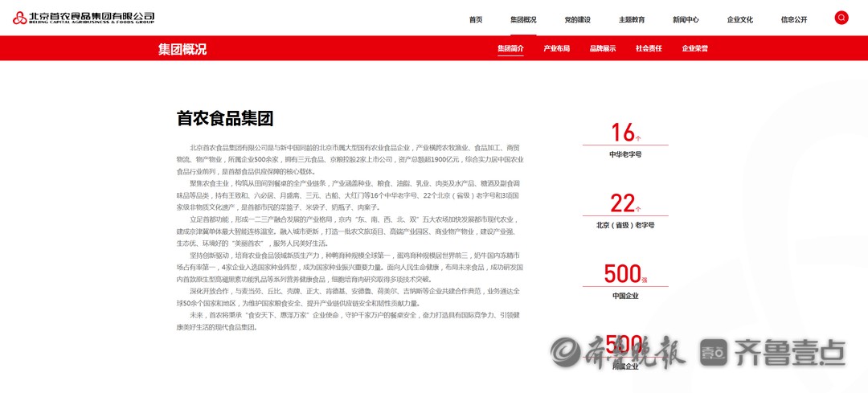View the 企业荣誉 tab

point(695,48)
